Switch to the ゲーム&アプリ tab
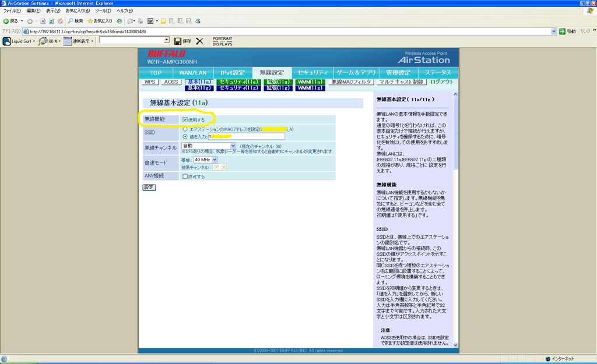Image resolution: width=597 pixels, height=364 pixels. pos(356,73)
